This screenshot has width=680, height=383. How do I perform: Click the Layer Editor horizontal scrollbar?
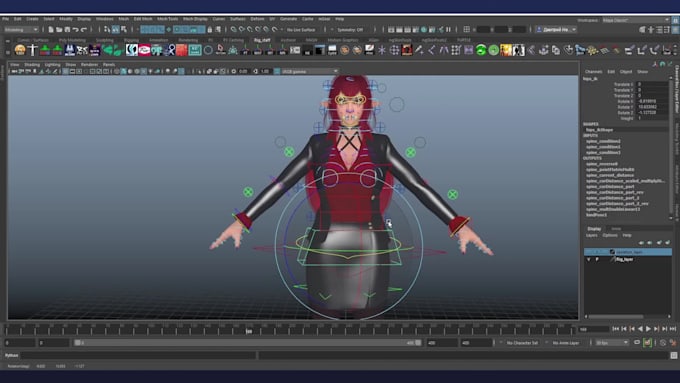pos(616,316)
